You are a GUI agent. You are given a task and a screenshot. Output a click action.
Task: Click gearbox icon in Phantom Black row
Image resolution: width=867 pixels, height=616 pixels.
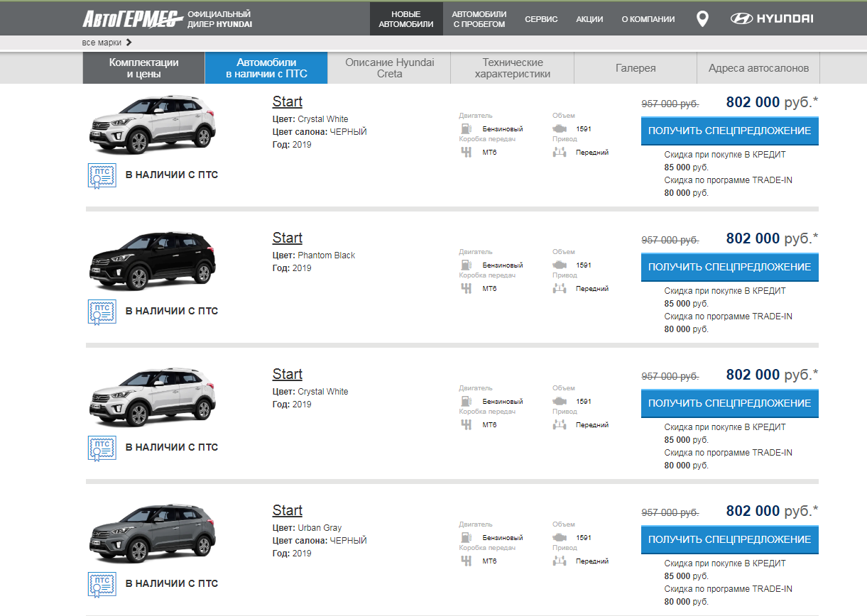click(467, 288)
